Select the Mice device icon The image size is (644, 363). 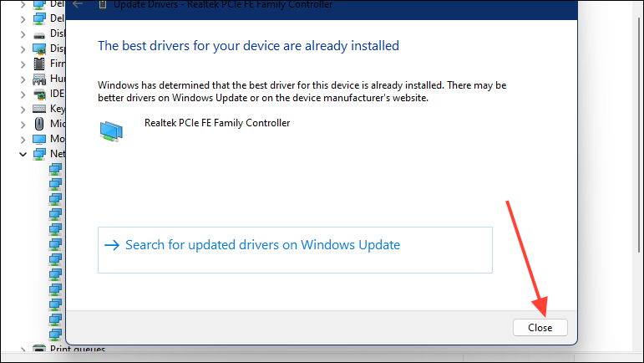point(39,124)
